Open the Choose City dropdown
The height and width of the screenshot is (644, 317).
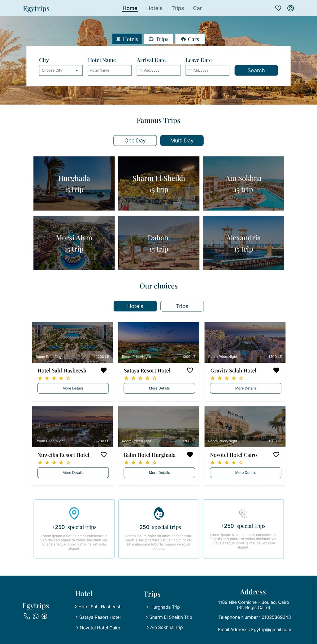(61, 70)
